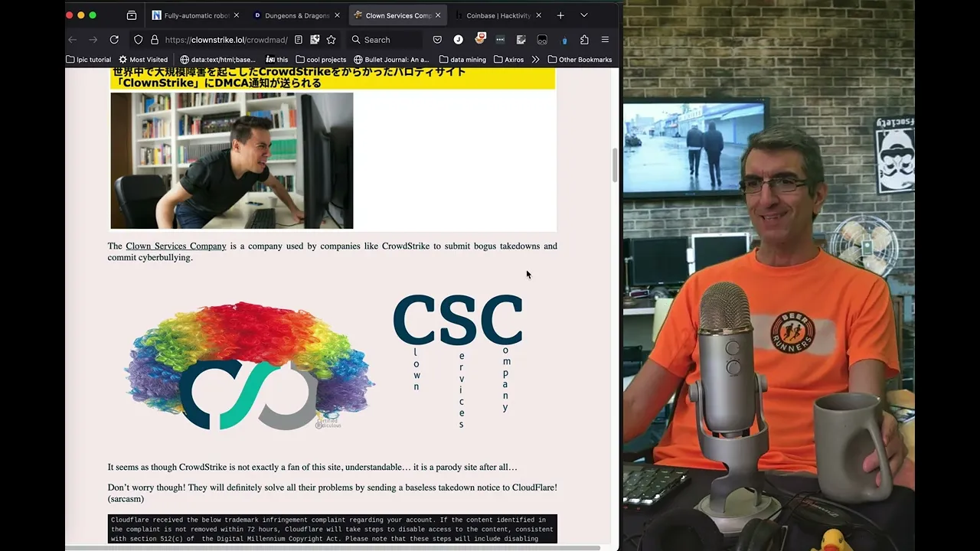Open the extension icon with red badge
Screen dimensions: 980x551
[480, 38]
